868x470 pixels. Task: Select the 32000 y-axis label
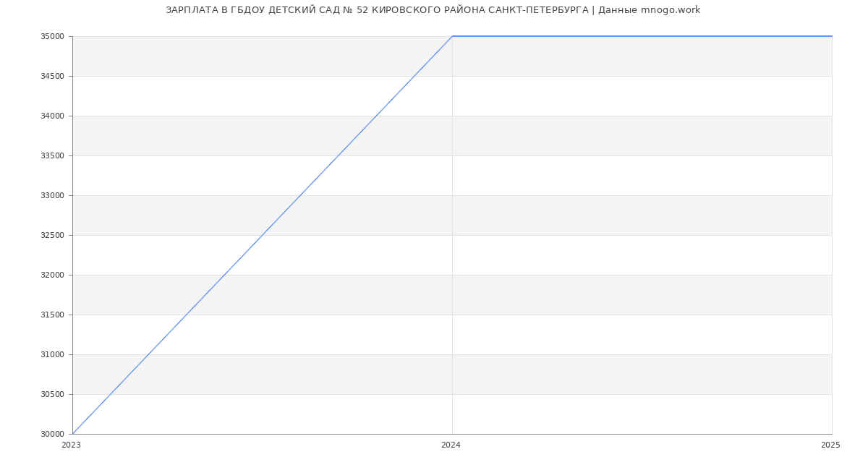(x=53, y=275)
